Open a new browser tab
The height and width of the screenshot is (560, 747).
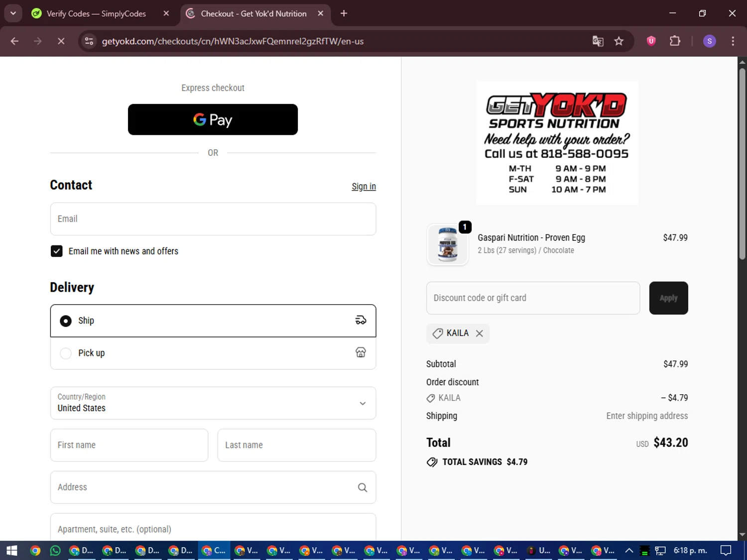(344, 13)
